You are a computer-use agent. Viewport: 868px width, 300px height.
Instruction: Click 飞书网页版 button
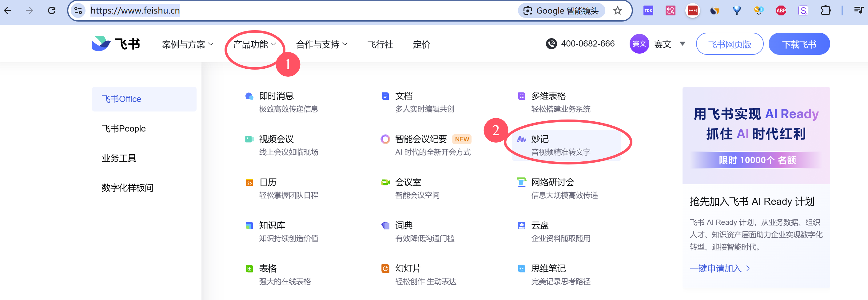coord(730,44)
